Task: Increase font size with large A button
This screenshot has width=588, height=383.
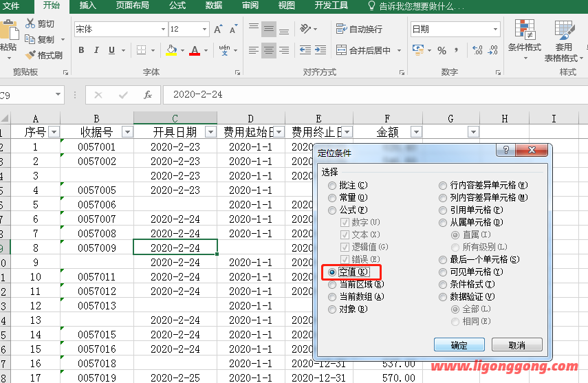Action: pyautogui.click(x=218, y=30)
